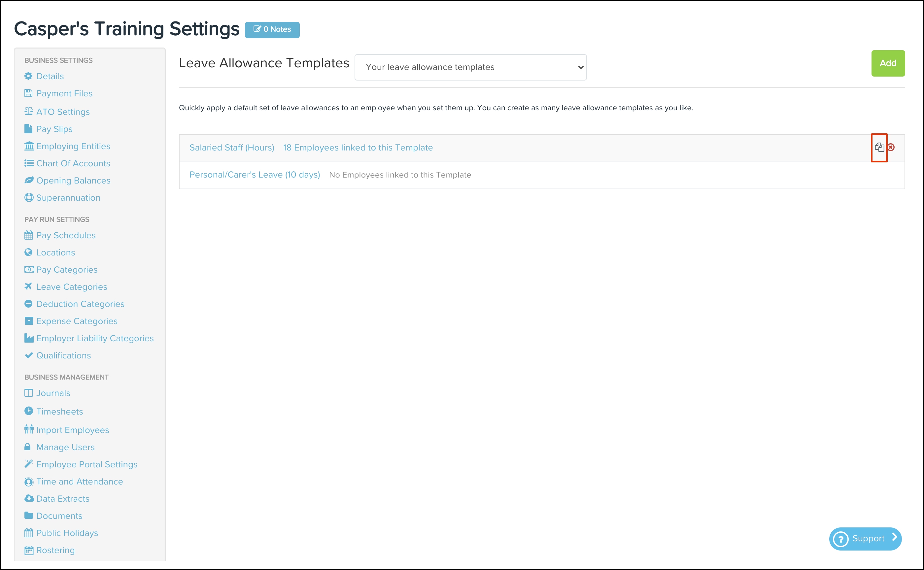
Task: Click the bank building icon beside Employing Entities
Action: click(x=29, y=146)
